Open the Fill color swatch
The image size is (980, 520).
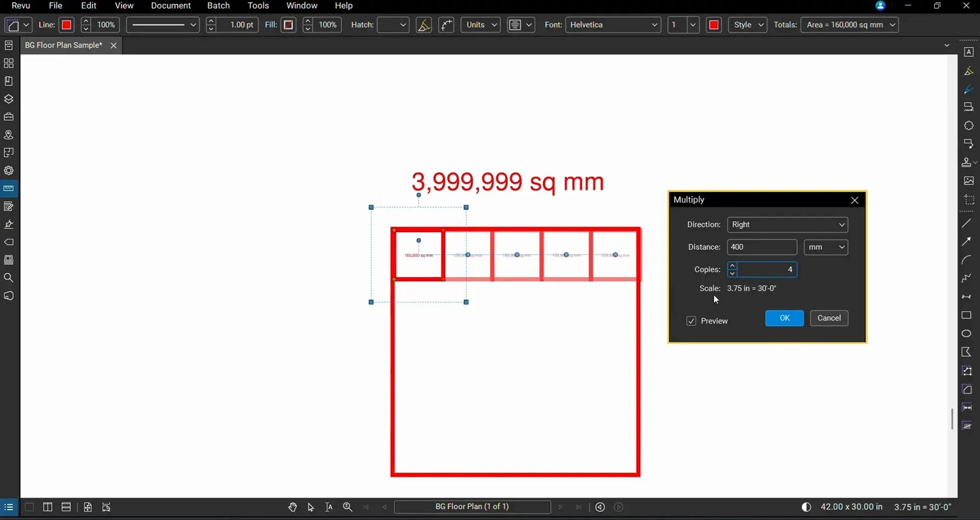[x=289, y=25]
